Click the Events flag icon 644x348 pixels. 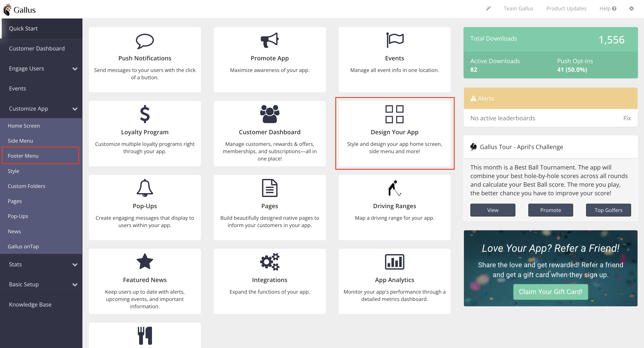pos(395,40)
